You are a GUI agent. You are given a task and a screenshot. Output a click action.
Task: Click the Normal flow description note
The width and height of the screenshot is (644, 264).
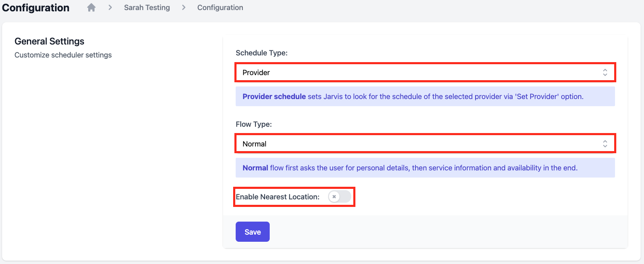425,167
